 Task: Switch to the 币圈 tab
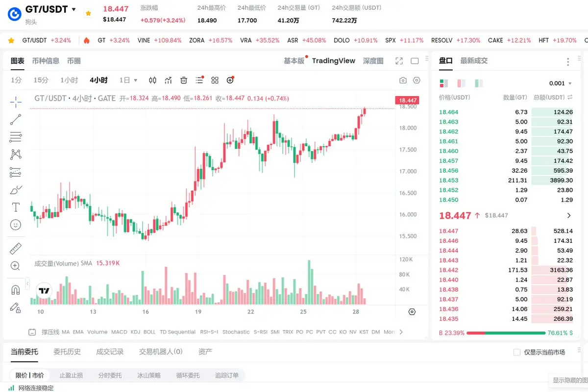pyautogui.click(x=74, y=61)
